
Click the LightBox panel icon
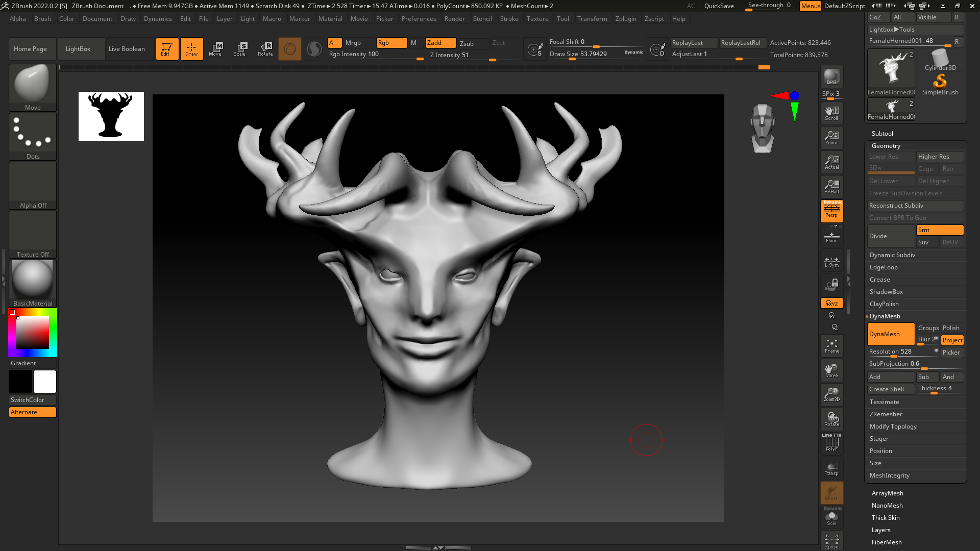coord(78,48)
